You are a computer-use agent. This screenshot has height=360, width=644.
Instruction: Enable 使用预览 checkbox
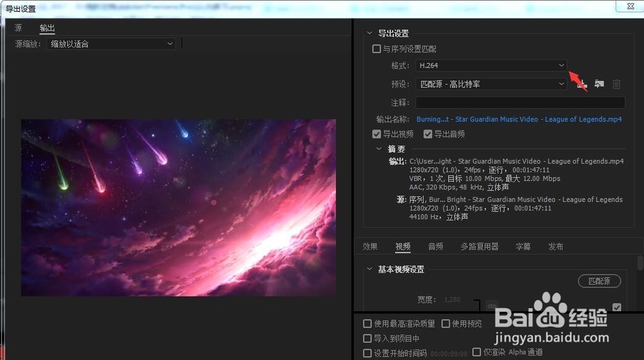coord(446,324)
